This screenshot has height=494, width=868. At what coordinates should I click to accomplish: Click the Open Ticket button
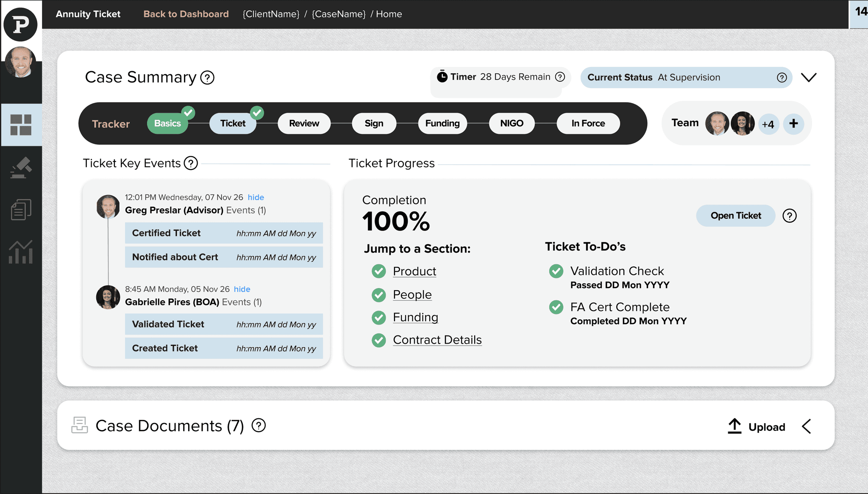tap(735, 216)
